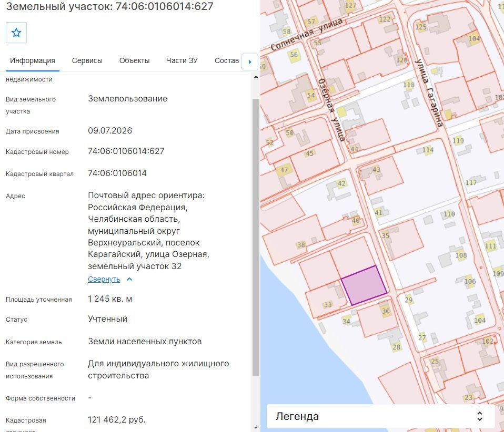This screenshot has height=432, width=504.
Task: Click house number 25 on the map
Action: pyautogui.click(x=435, y=362)
